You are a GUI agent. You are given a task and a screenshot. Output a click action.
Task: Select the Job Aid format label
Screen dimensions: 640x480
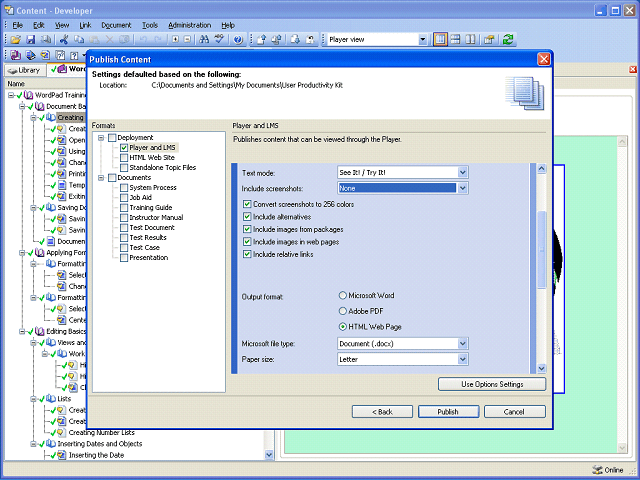pyautogui.click(x=140, y=198)
